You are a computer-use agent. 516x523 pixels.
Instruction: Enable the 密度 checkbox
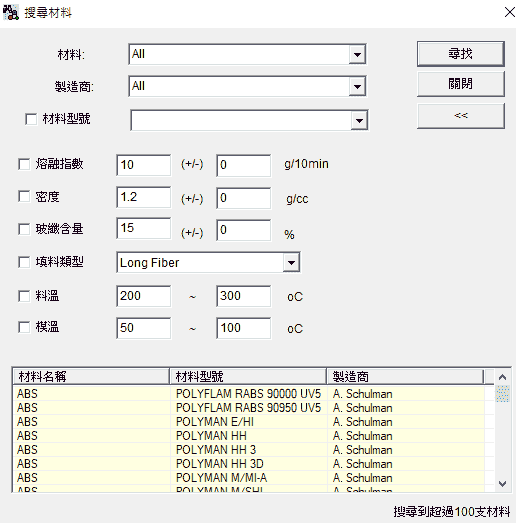click(24, 196)
